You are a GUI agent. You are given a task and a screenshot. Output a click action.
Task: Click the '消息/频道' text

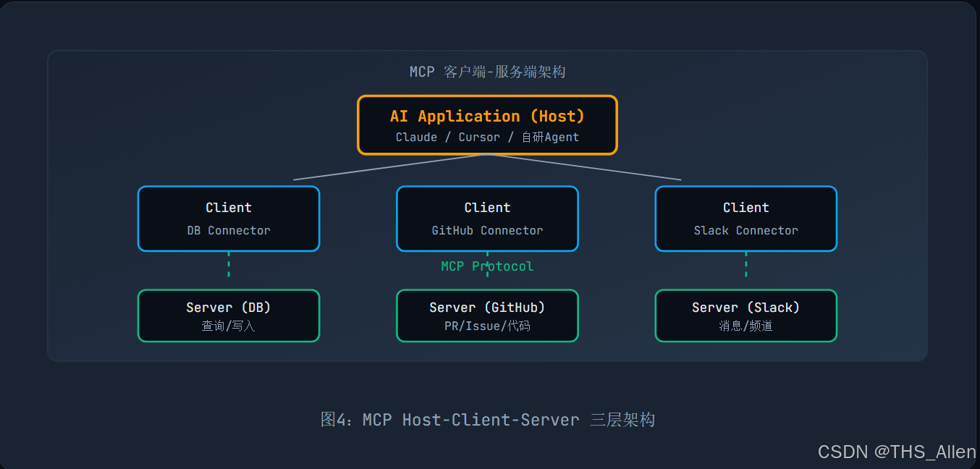coord(746,326)
